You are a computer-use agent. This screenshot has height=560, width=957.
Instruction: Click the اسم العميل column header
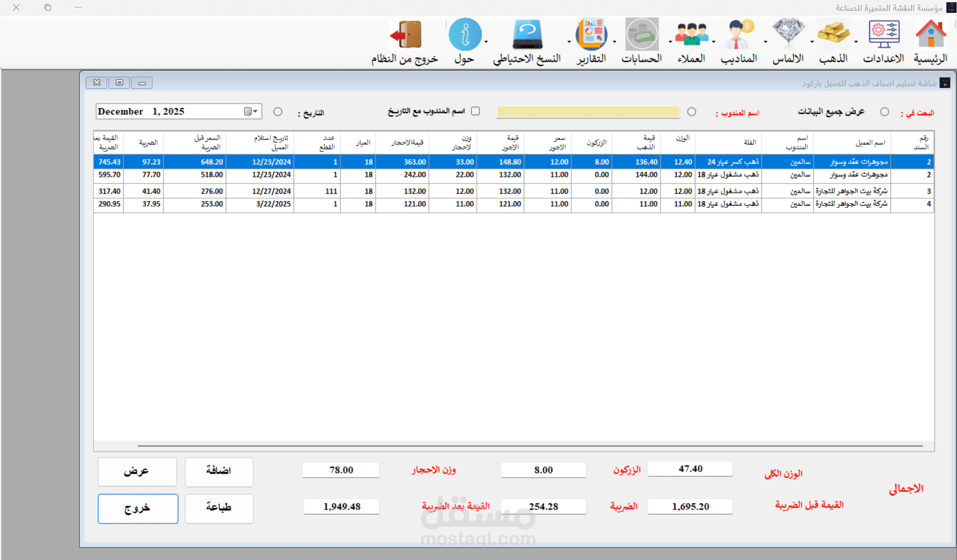[x=852, y=142]
